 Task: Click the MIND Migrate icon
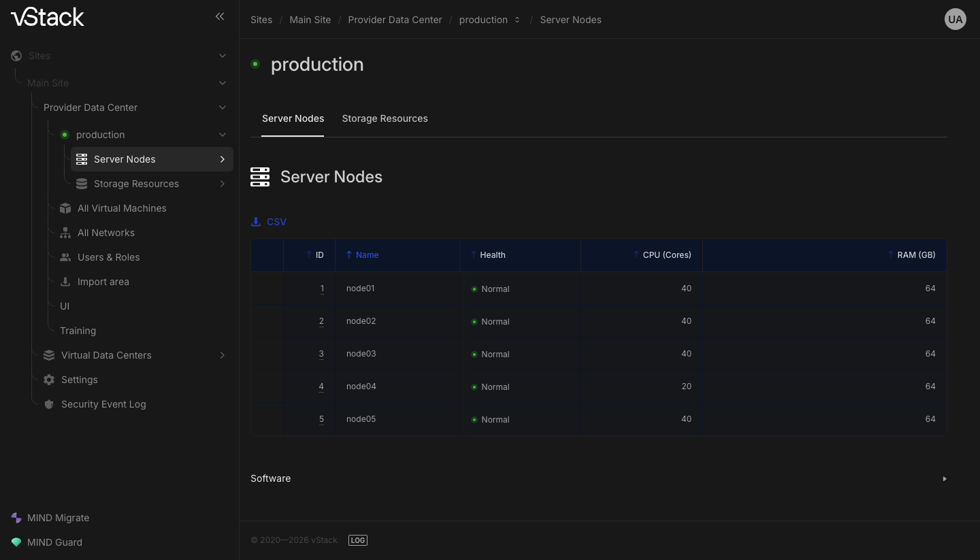16,518
